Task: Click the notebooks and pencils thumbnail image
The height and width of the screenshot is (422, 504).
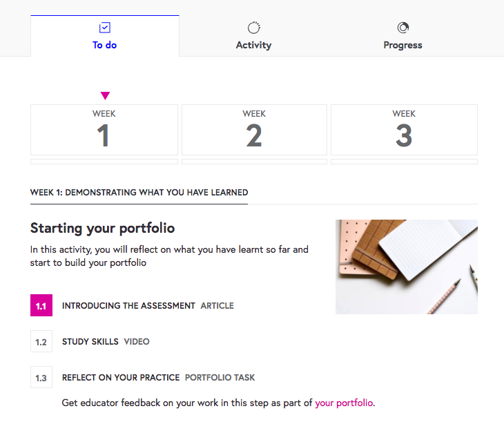Action: [406, 267]
